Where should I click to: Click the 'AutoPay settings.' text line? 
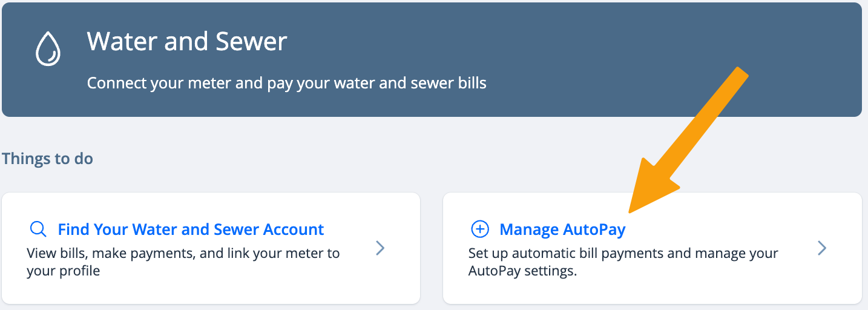523,271
